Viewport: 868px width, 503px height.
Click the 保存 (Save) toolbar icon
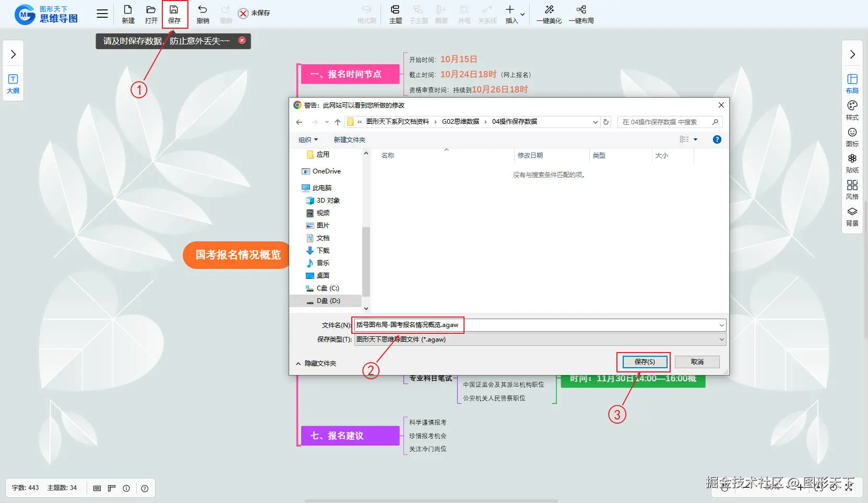tap(174, 14)
